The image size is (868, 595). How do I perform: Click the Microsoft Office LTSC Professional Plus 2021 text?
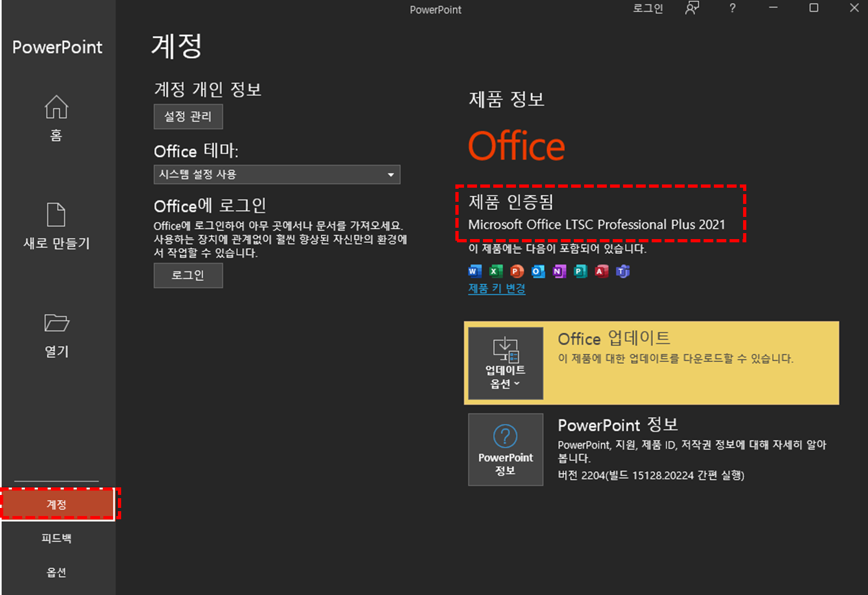pos(597,224)
